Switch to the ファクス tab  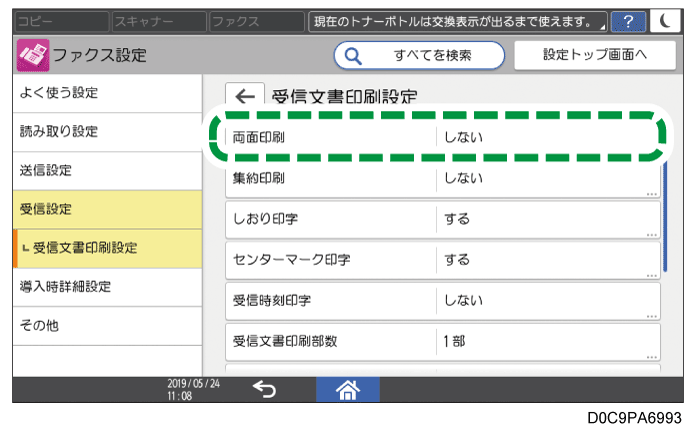point(257,21)
